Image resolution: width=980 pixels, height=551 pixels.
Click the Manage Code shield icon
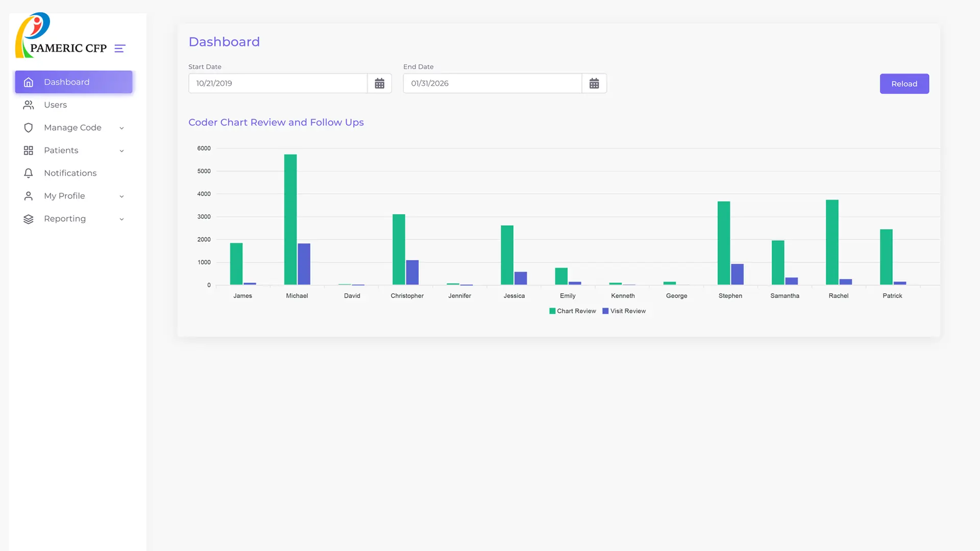(x=29, y=128)
